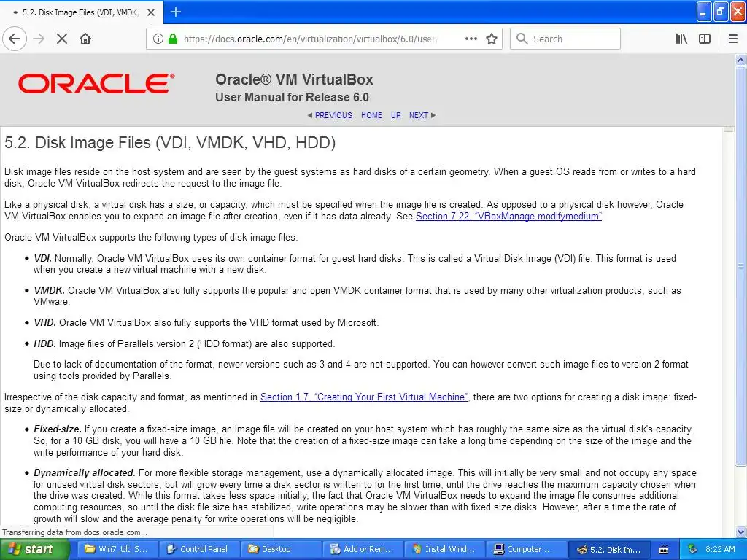The width and height of the screenshot is (747, 560).
Task: Click the bold VHD. list item term
Action: point(44,323)
